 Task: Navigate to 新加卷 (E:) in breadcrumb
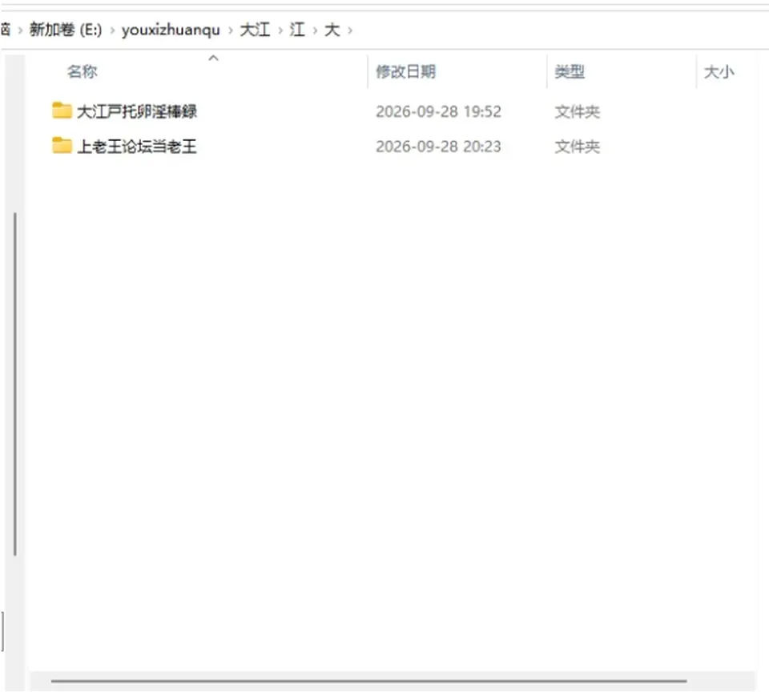(66, 30)
